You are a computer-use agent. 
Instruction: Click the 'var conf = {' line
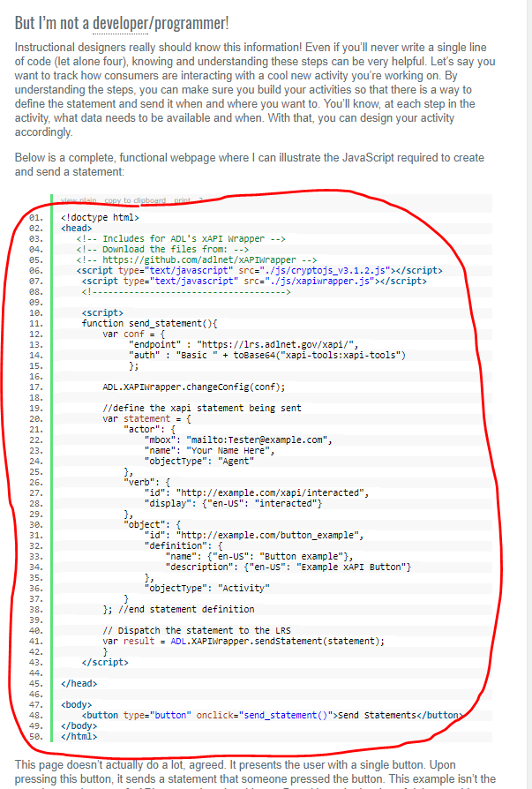click(134, 334)
